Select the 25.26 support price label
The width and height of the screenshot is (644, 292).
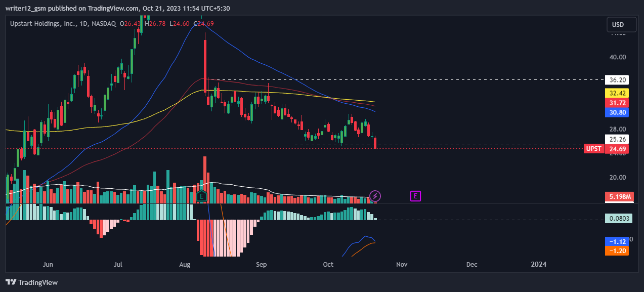coord(617,139)
